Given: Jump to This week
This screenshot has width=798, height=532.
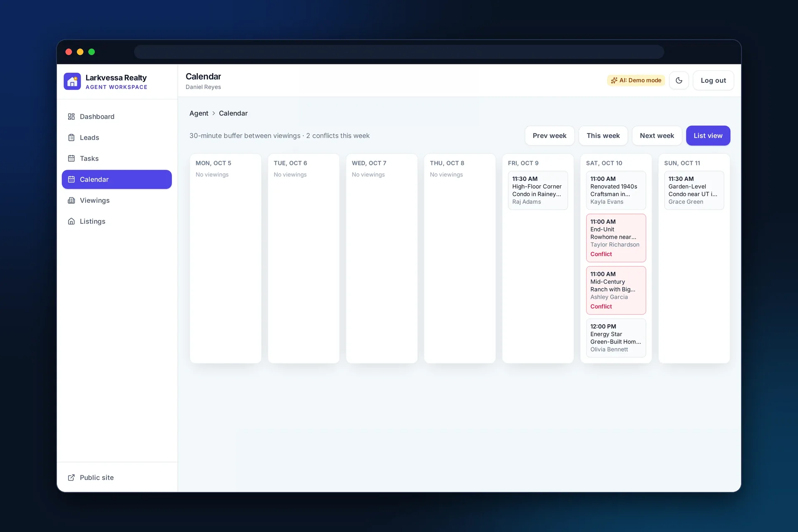Looking at the screenshot, I should [x=603, y=135].
